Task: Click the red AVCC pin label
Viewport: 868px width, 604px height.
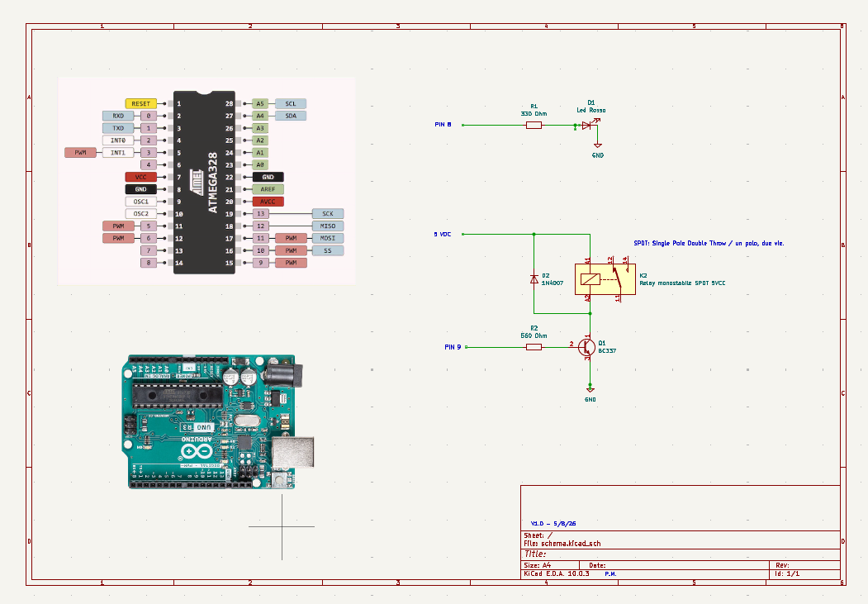Action: coord(268,202)
